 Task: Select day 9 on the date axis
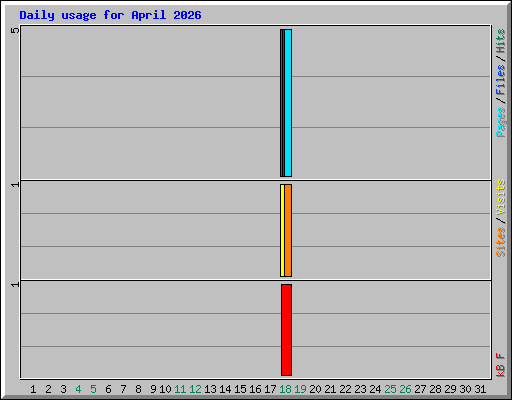(x=153, y=389)
